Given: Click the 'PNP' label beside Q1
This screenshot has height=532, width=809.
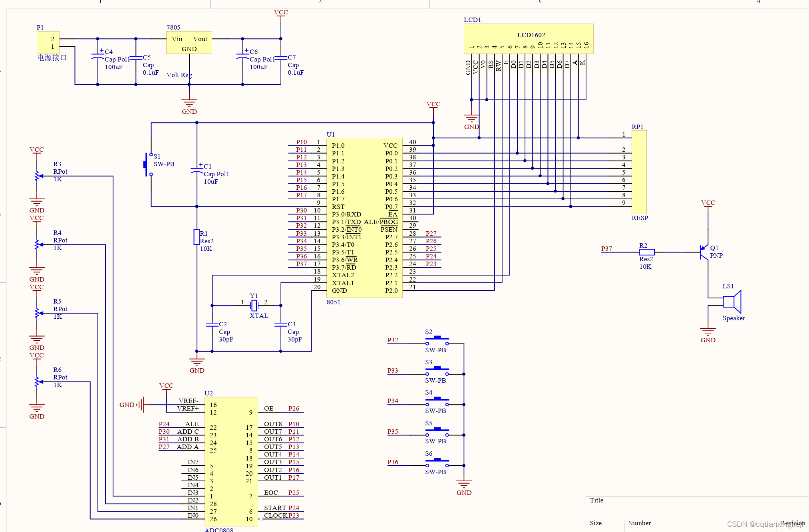Looking at the screenshot, I should pyautogui.click(x=716, y=255).
